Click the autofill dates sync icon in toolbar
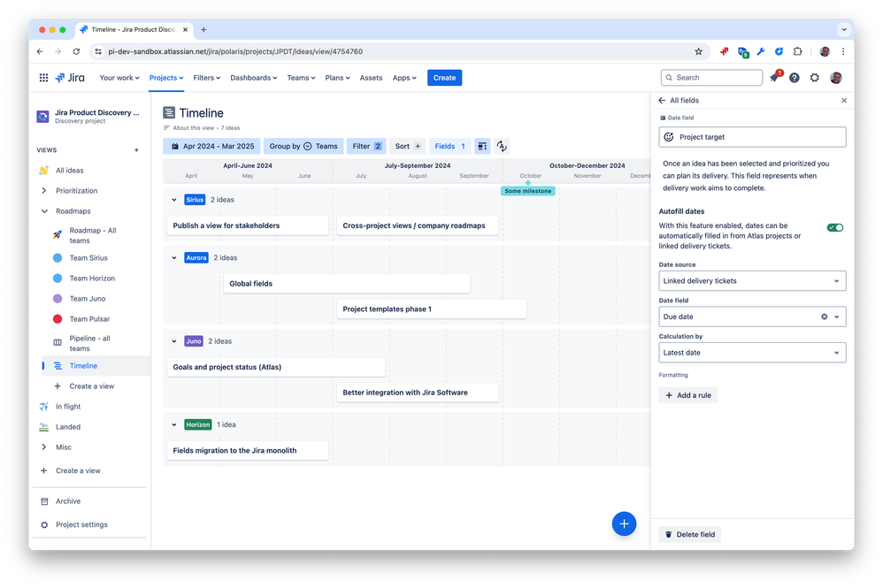 tap(502, 146)
